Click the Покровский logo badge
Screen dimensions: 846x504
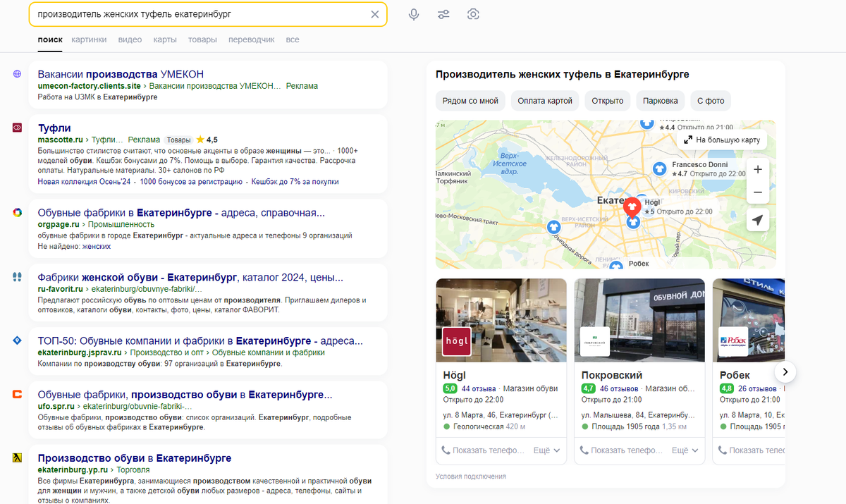click(594, 341)
